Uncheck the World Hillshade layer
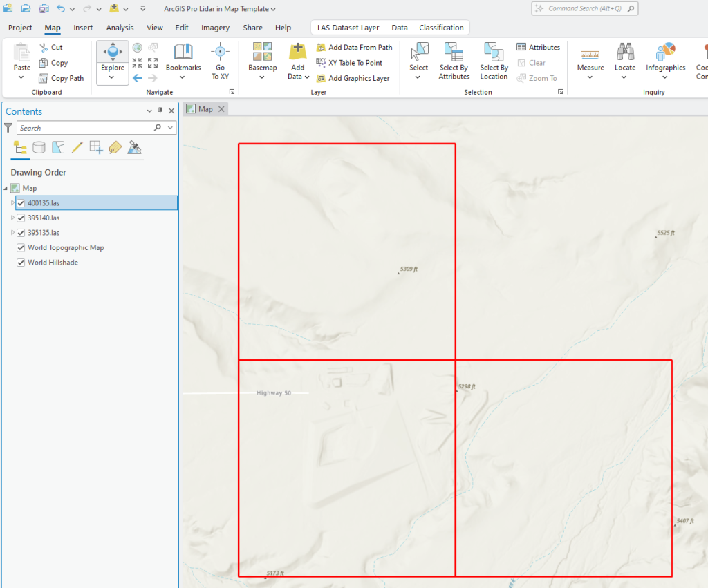708x588 pixels. (x=21, y=262)
